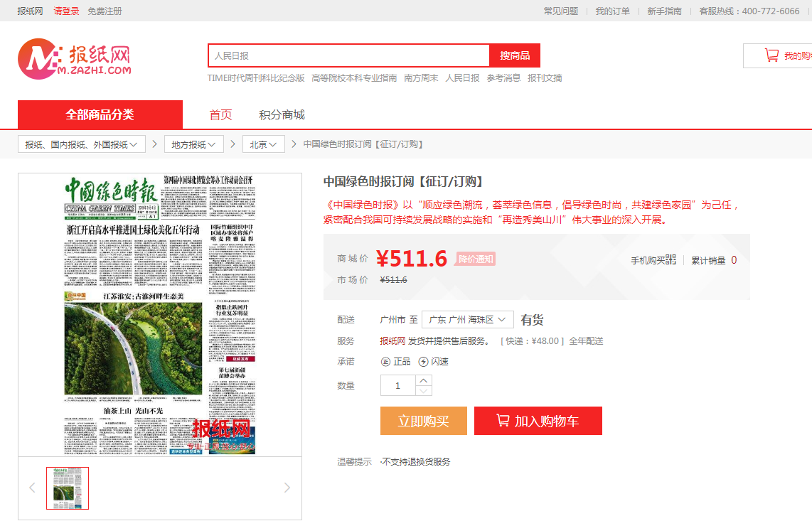Click the ¥511.6 mall price
Screen dimensions: 812x521
click(412, 259)
